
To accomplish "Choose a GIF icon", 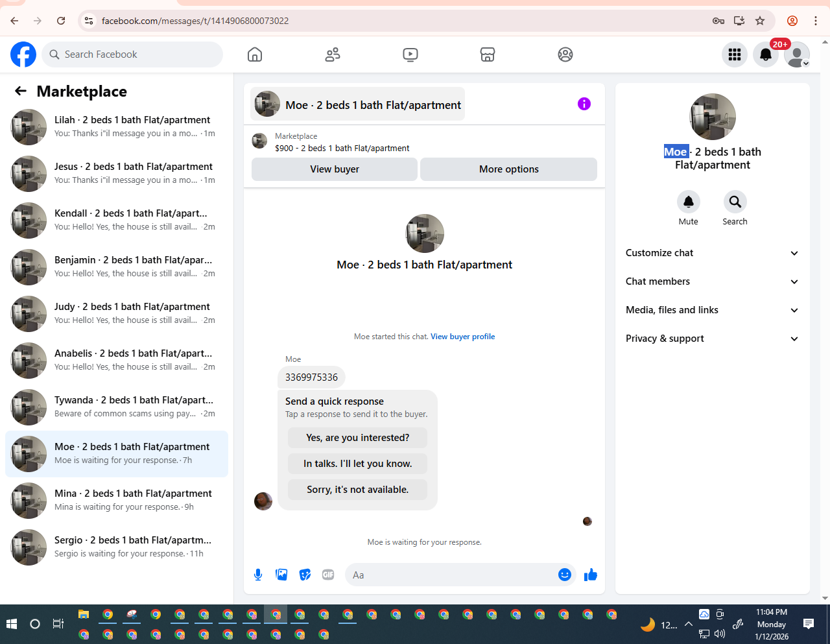I will point(328,575).
